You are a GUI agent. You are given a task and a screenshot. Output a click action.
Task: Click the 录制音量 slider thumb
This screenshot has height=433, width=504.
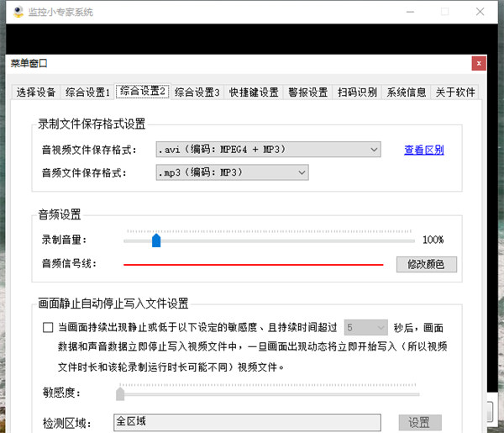pyautogui.click(x=156, y=240)
